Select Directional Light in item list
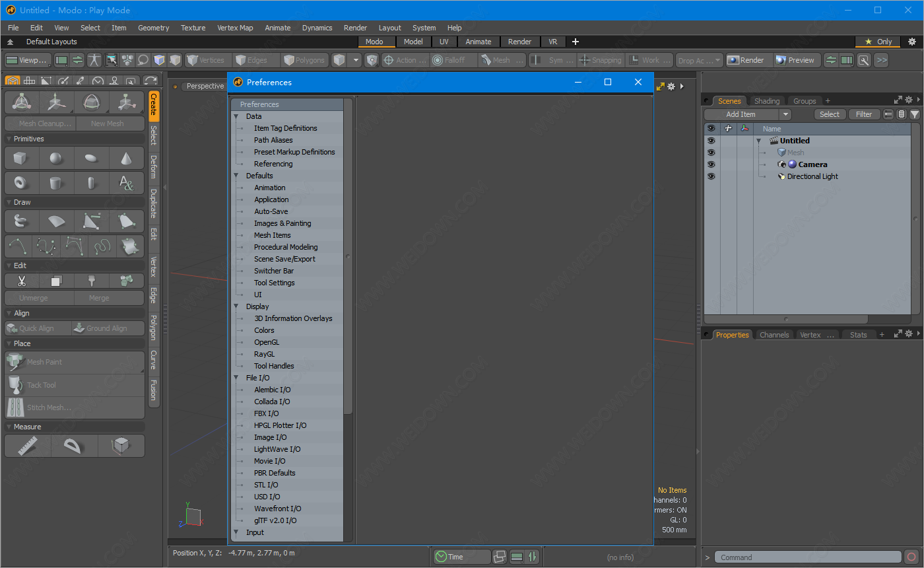 812,176
